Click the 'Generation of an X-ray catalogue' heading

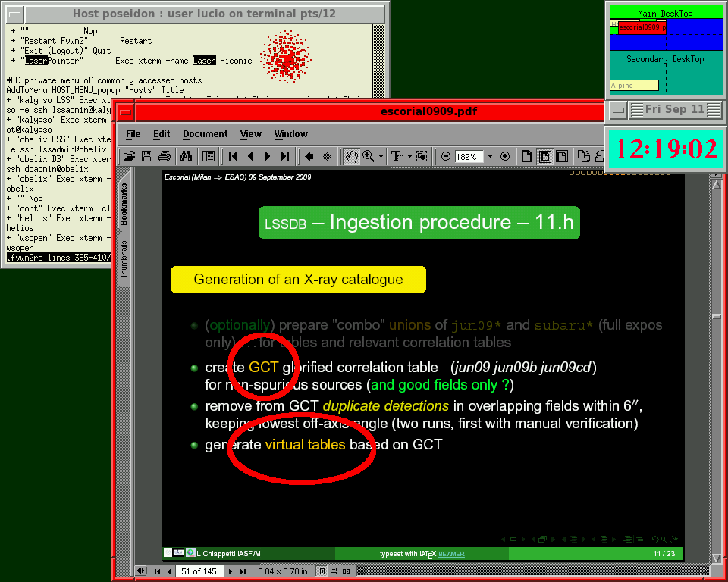(x=299, y=280)
